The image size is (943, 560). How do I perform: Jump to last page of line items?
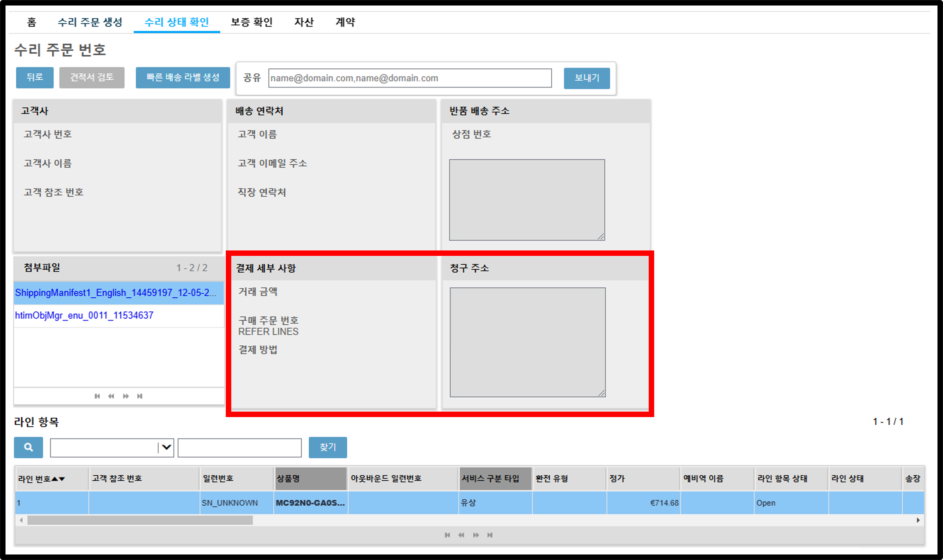[x=490, y=535]
